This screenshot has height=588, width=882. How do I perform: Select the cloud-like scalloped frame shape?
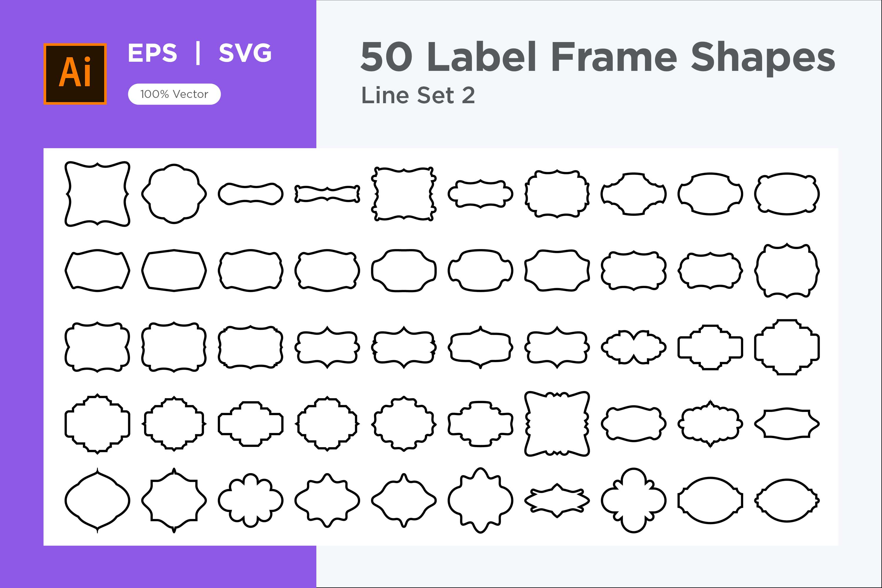coord(250,500)
